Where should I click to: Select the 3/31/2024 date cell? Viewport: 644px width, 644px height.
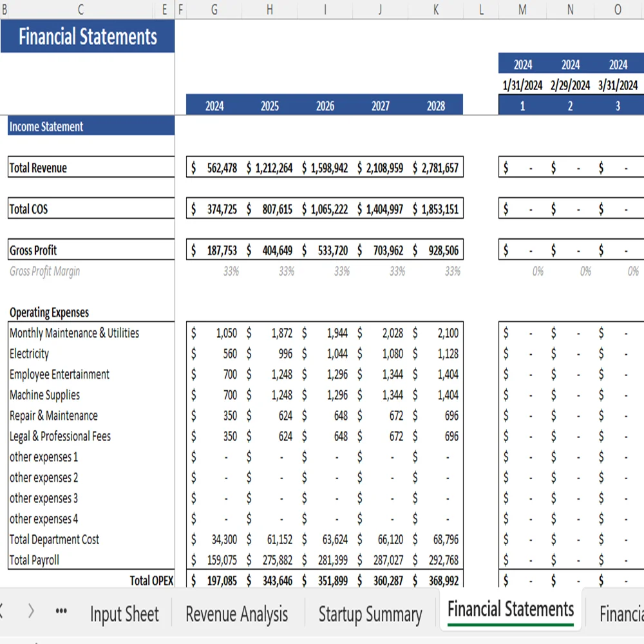point(618,85)
